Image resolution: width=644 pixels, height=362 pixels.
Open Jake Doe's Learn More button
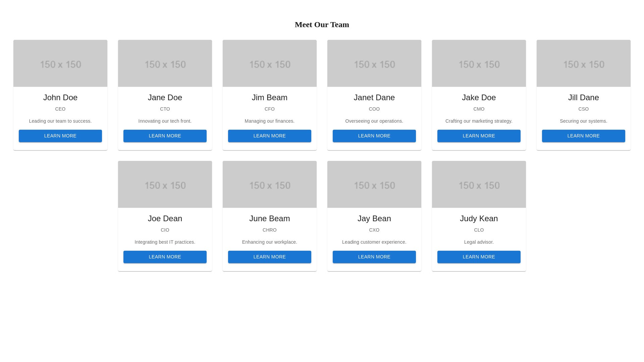click(x=479, y=136)
